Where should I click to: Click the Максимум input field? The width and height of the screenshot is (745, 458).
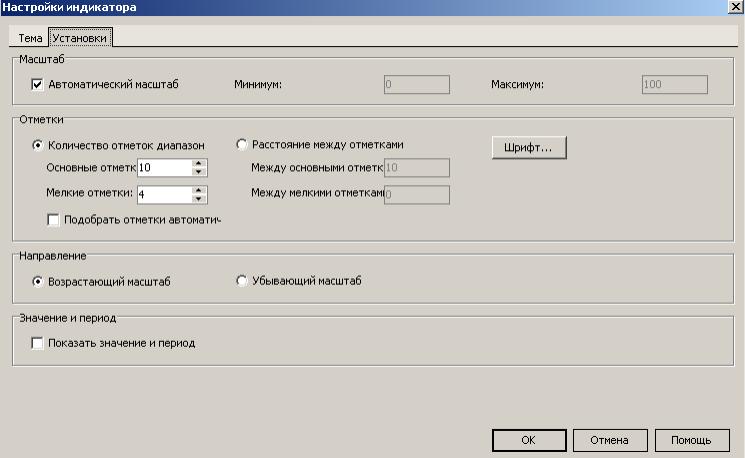tap(675, 85)
